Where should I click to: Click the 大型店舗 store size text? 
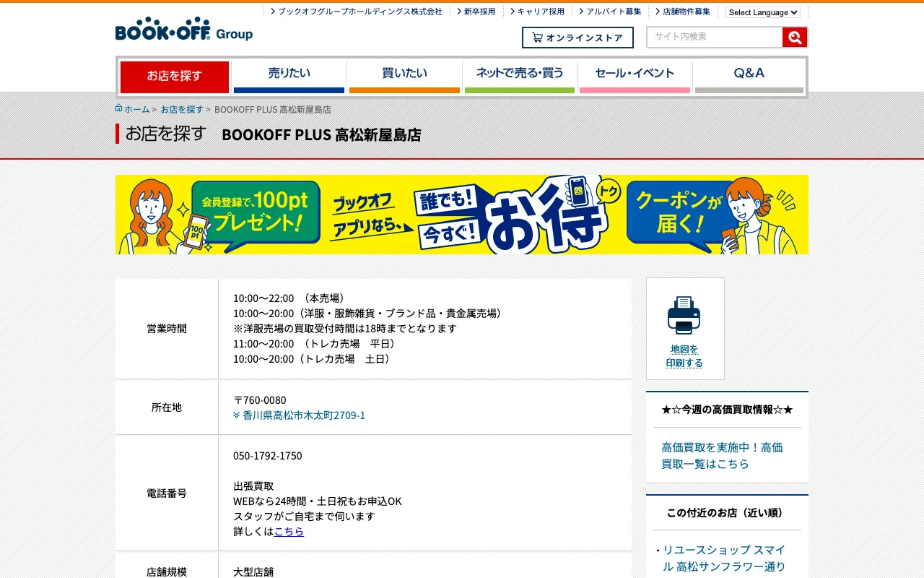(x=253, y=571)
